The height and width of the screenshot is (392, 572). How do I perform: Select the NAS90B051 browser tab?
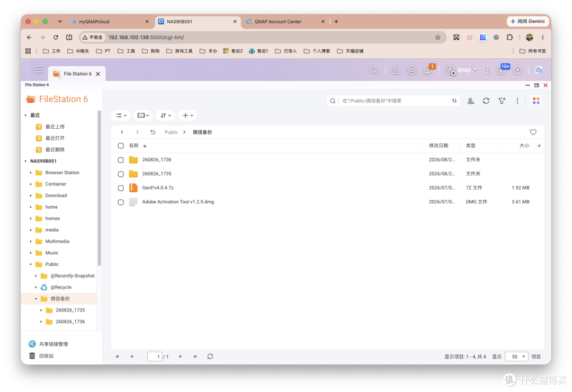198,22
